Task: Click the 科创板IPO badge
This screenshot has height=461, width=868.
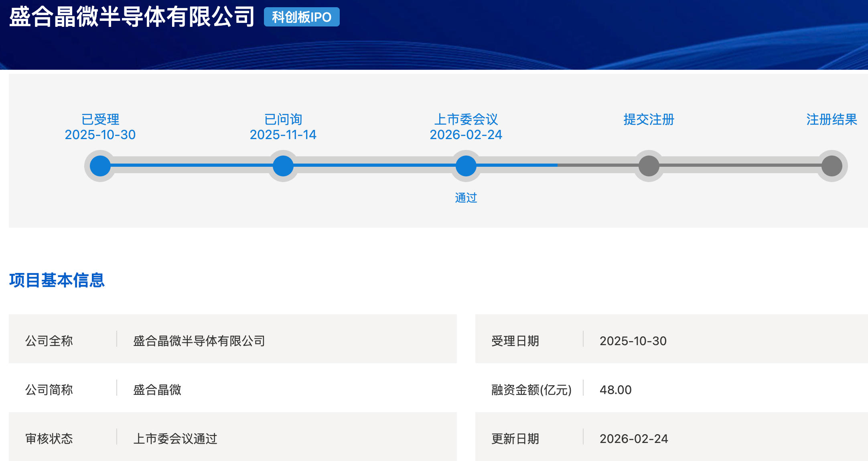Action: (302, 17)
